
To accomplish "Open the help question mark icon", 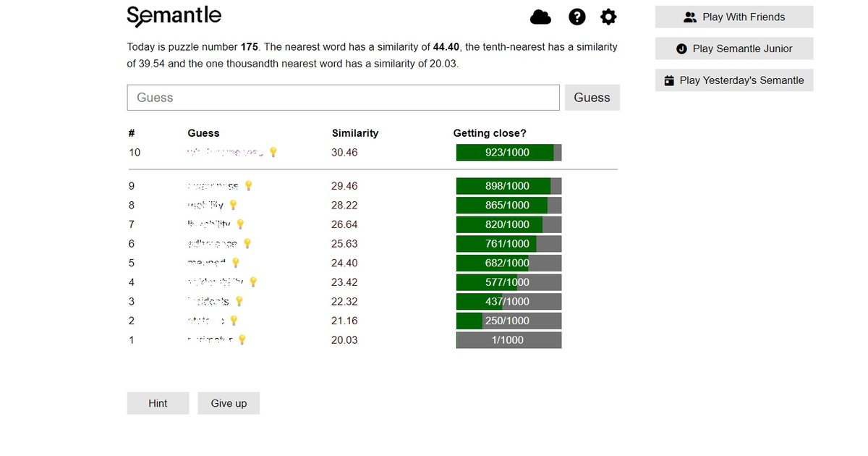I will [x=576, y=17].
